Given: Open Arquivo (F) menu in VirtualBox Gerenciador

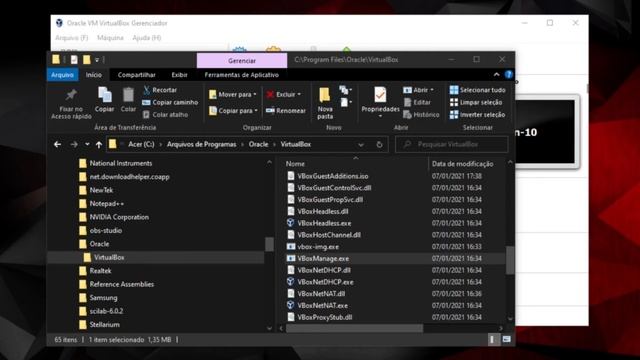Looking at the screenshot, I should (71, 38).
